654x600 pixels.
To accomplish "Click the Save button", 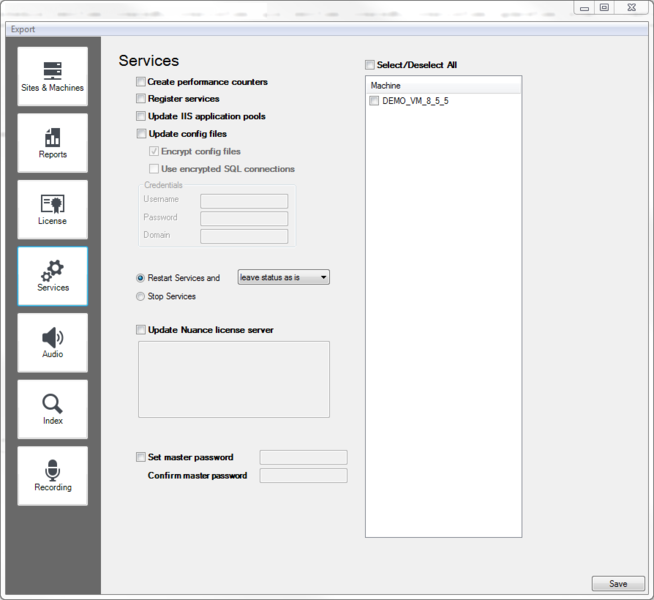I will point(618,584).
